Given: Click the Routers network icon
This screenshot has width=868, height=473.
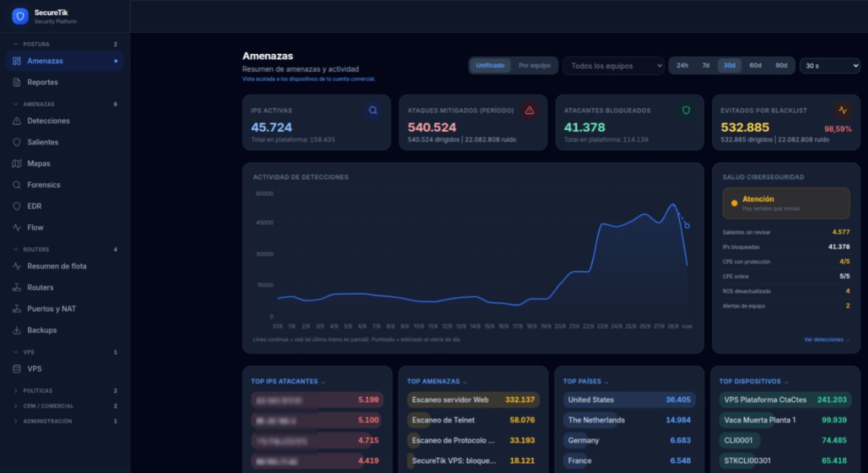Looking at the screenshot, I should coord(17,287).
